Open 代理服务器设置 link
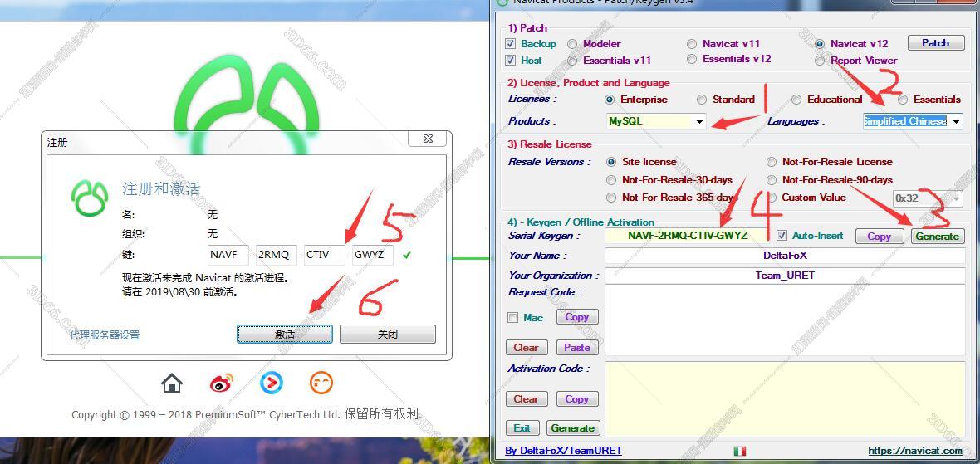Screen dimensions: 980x464 pyautogui.click(x=105, y=335)
